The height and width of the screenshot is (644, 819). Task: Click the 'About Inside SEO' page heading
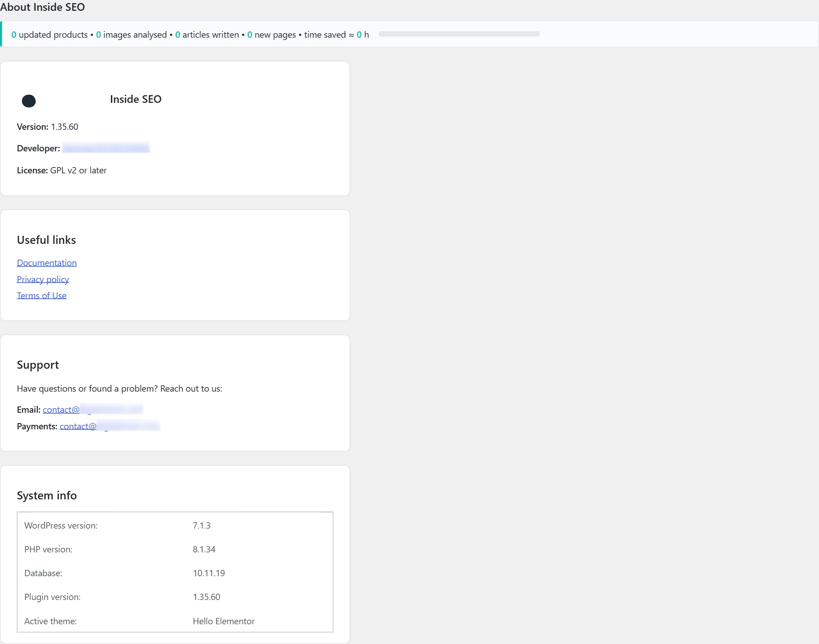point(42,7)
